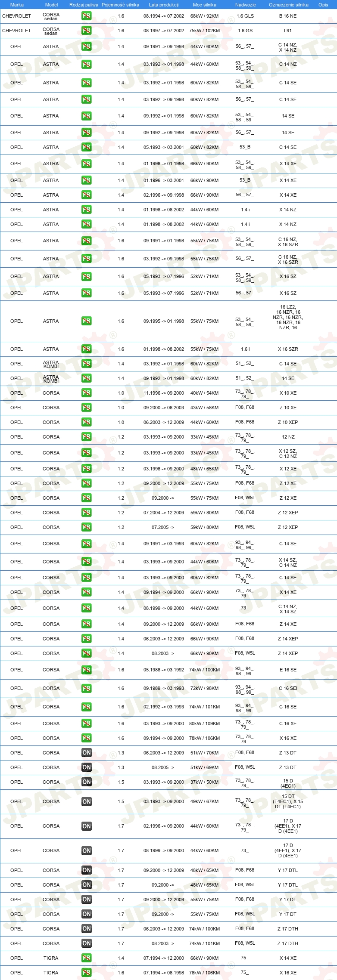337x980 pixels.
Task: Select the years cell '09.1989 -> 03.1993'
Action: coord(164,689)
